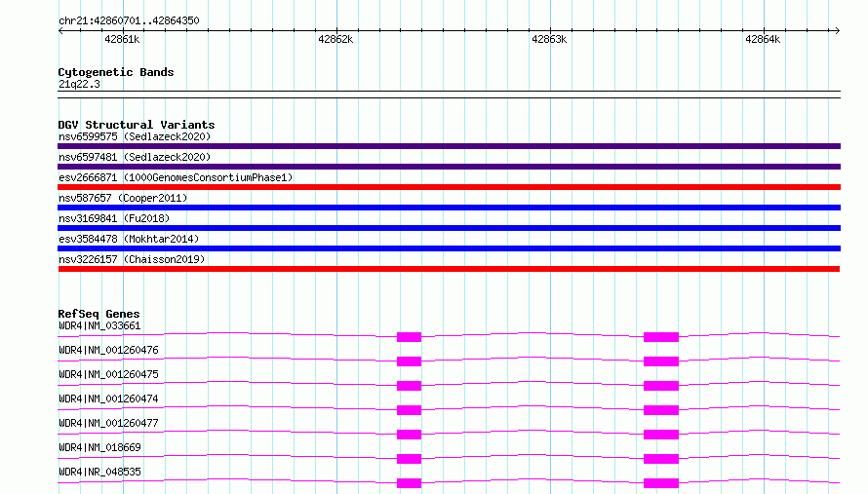The width and height of the screenshot is (868, 494).
Task: Click the nsv3226157 (Chaisson2019) label
Action: [132, 259]
